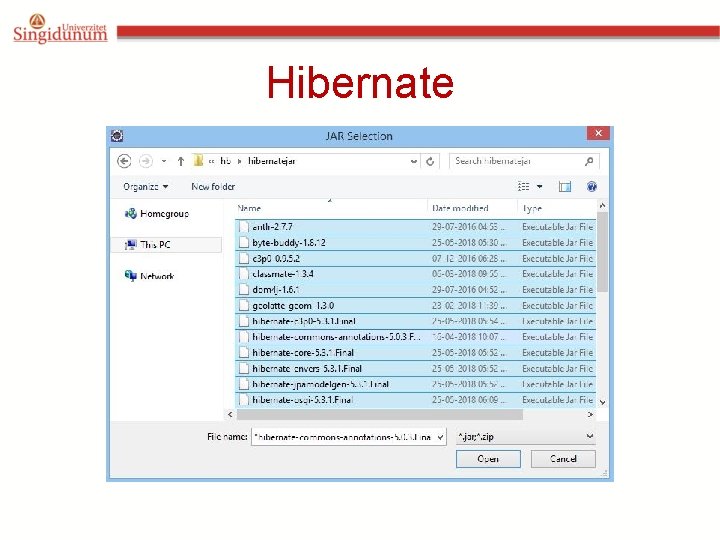Select the hibernate-c3p0-5.3.1.Final file
Viewport: 720px width, 540px height.
click(416, 321)
